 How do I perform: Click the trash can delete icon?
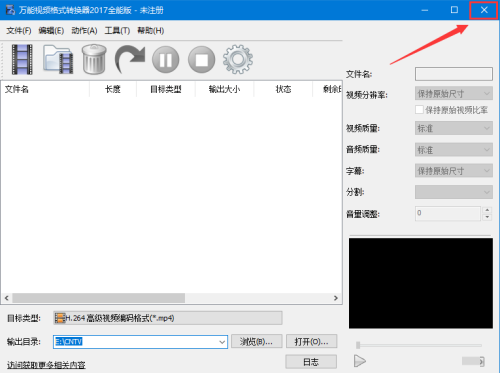pos(94,59)
